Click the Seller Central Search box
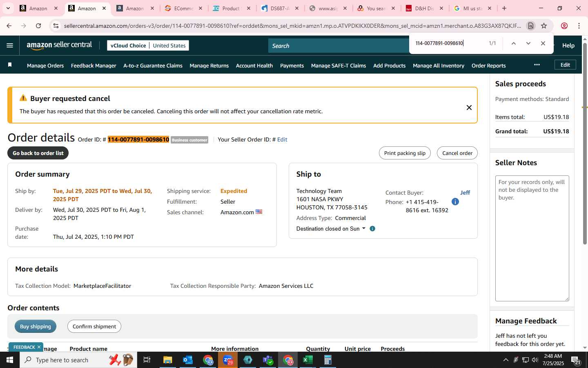This screenshot has width=588, height=368. (x=339, y=46)
